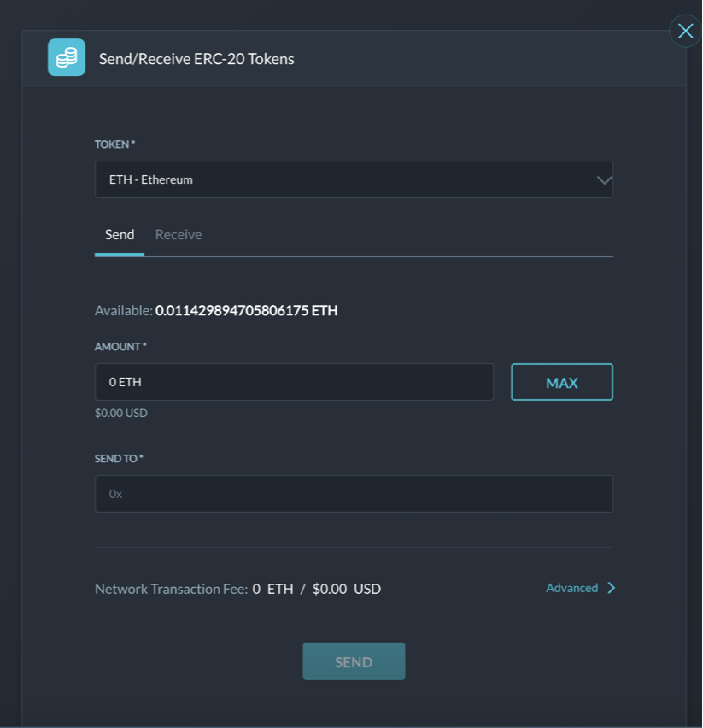Click the X icon to close the dialog
The image size is (703, 728).
(x=685, y=30)
